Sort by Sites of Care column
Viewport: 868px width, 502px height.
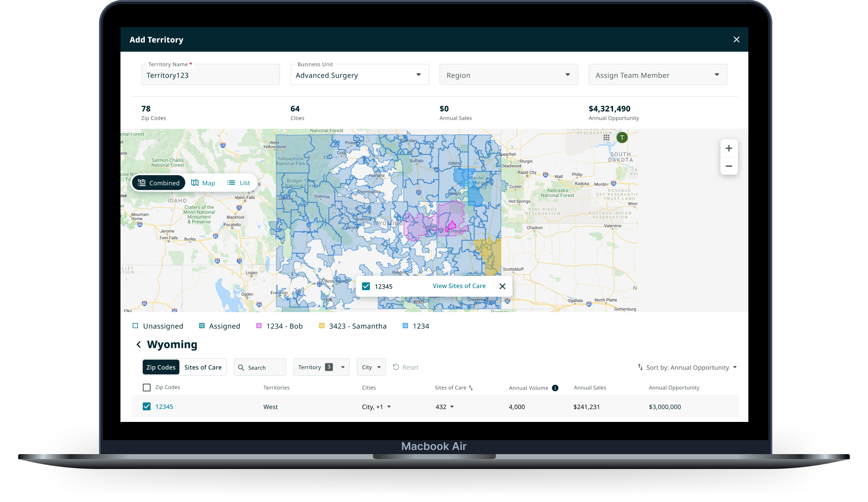454,388
